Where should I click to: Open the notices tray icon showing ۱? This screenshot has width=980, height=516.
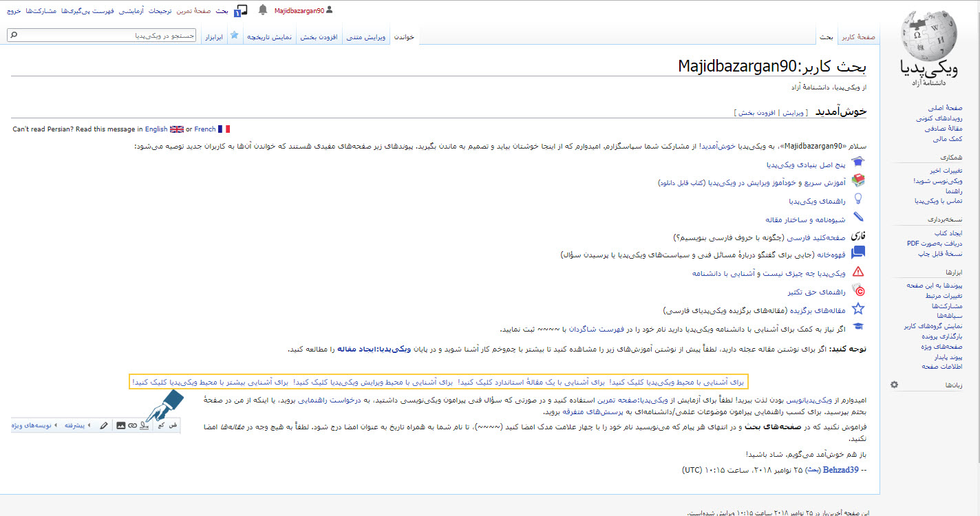241,11
